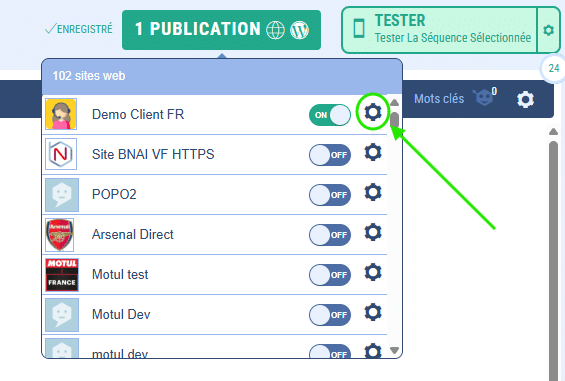Open settings gear for Motul test
Viewport: 565px width, 381px height.
(x=373, y=272)
